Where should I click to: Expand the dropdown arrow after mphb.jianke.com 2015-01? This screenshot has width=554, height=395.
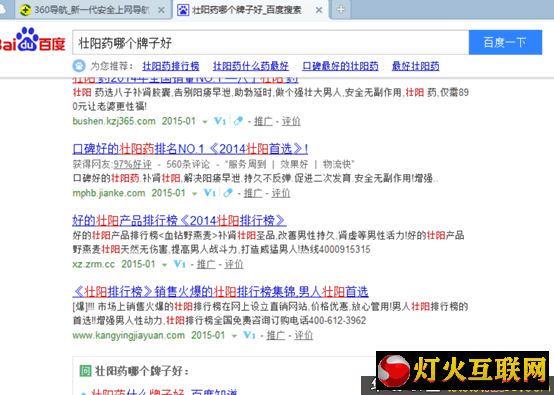click(194, 194)
